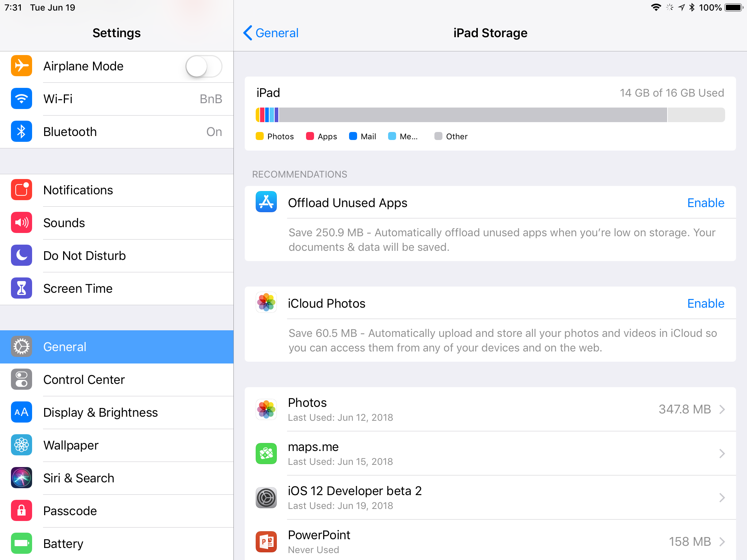Tap the Wi-Fi status bar indicator

click(656, 7)
